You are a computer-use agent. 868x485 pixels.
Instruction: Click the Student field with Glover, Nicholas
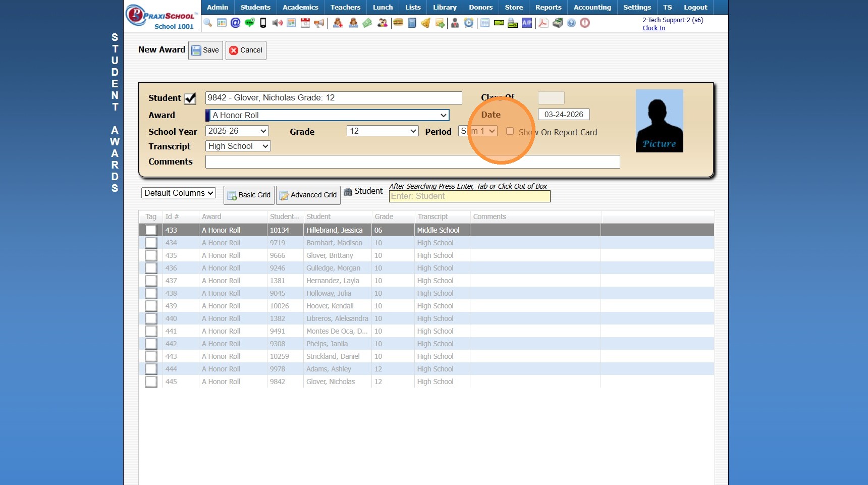coord(334,98)
